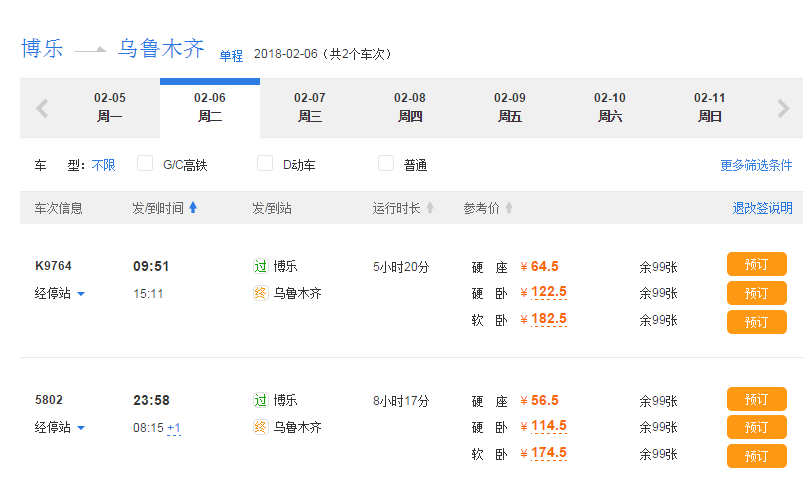Viewport: 810px width, 488px height.
Task: Click route arrow between 博乐 and 乌鲁木齐
Action: click(90, 50)
